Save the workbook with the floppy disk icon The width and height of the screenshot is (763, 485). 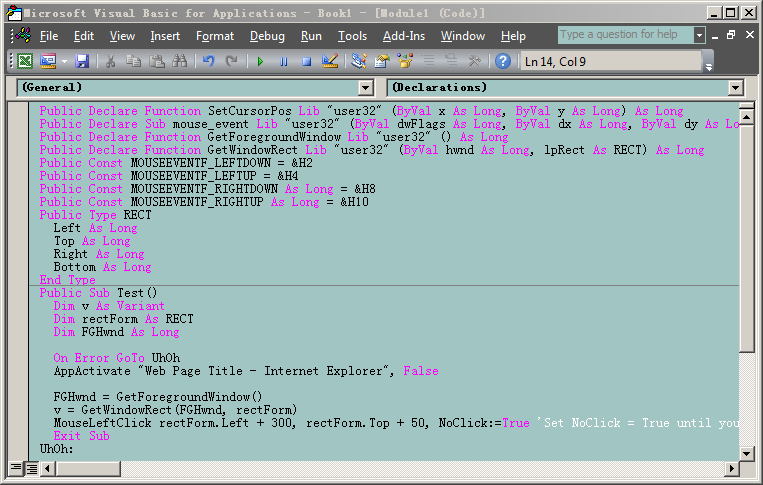click(82, 61)
